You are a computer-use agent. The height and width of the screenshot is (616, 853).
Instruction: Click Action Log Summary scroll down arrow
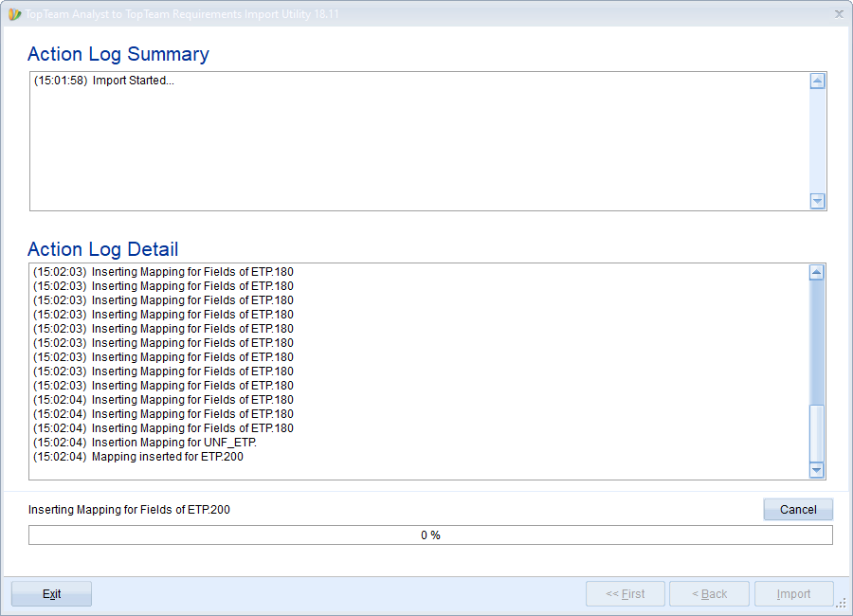[817, 201]
